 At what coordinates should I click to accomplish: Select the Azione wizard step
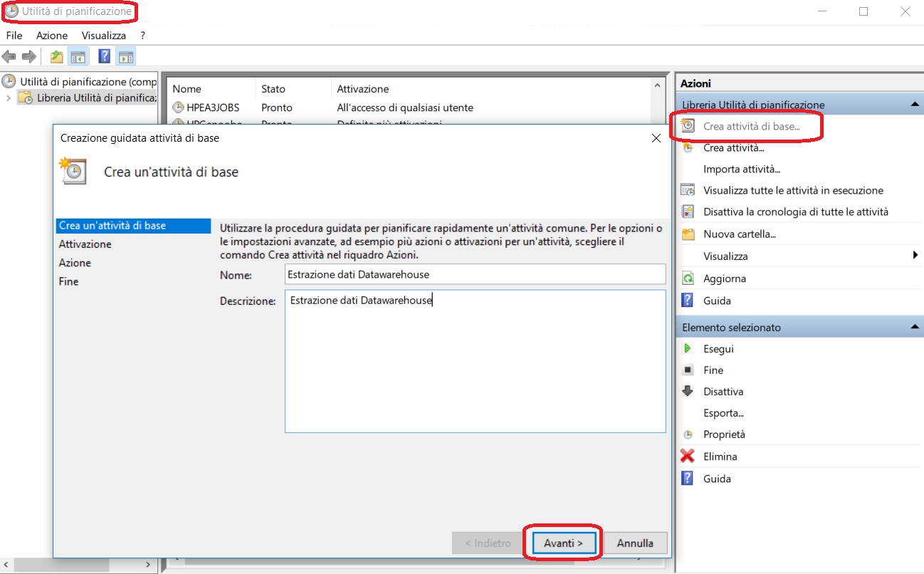[75, 263]
